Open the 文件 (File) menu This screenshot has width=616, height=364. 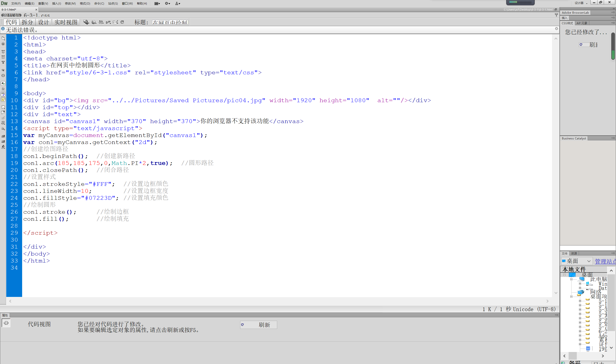point(15,3)
